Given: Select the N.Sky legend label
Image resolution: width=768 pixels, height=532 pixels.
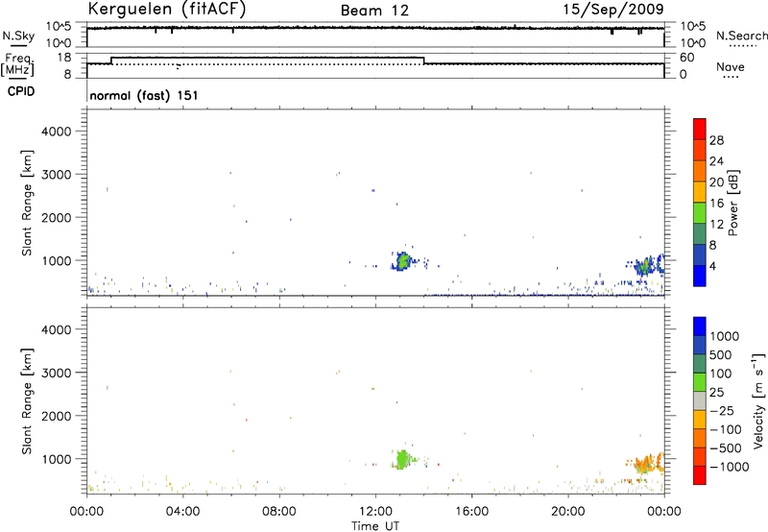Looking at the screenshot, I should coord(18,36).
